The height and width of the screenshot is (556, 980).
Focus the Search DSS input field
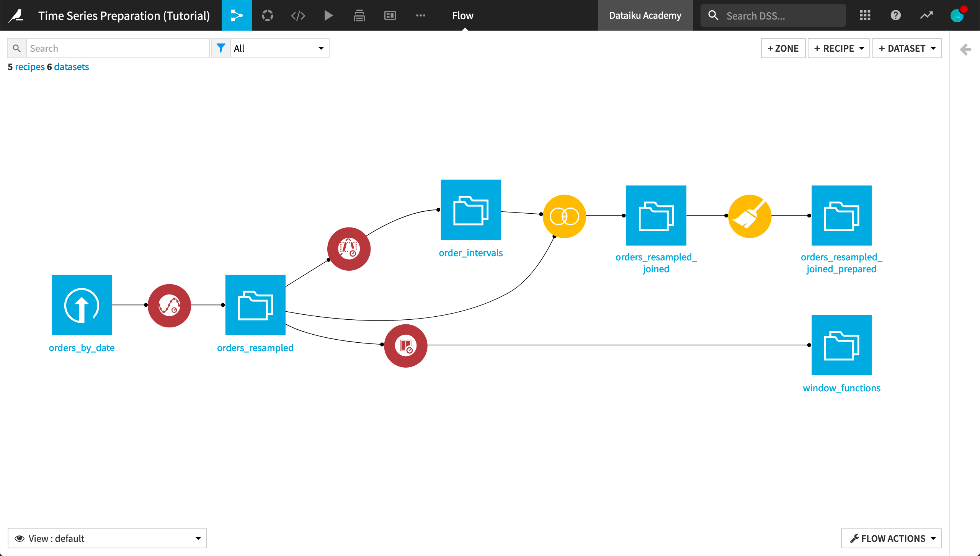[773, 15]
